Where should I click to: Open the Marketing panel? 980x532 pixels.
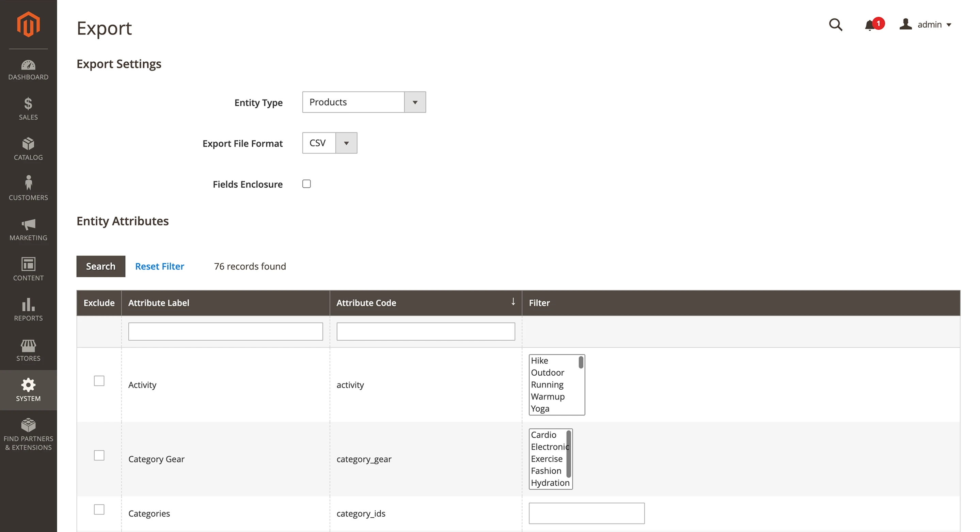coord(28,230)
